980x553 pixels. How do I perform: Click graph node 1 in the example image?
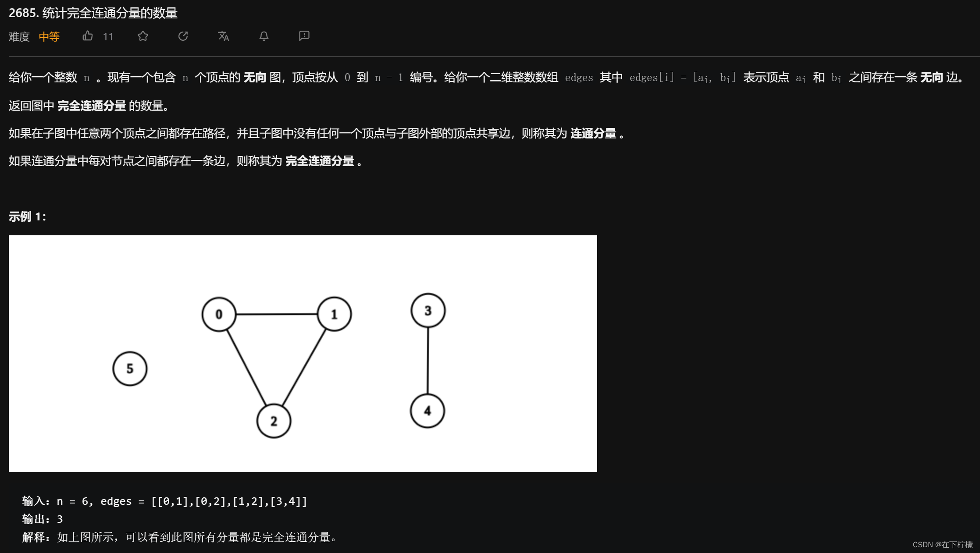[334, 314]
